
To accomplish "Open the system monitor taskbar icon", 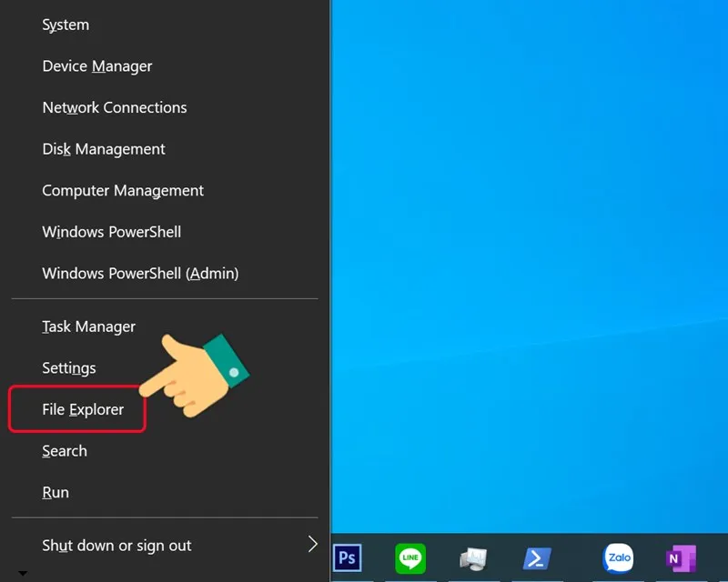I will pyautogui.click(x=472, y=557).
